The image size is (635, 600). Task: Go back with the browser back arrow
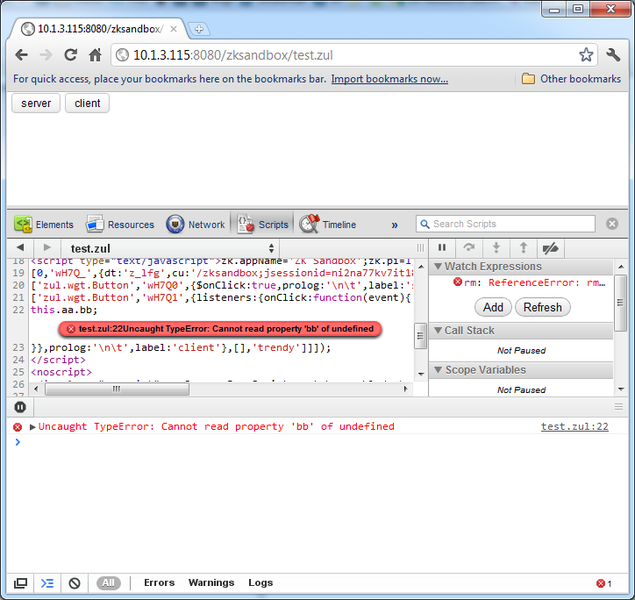click(x=21, y=55)
